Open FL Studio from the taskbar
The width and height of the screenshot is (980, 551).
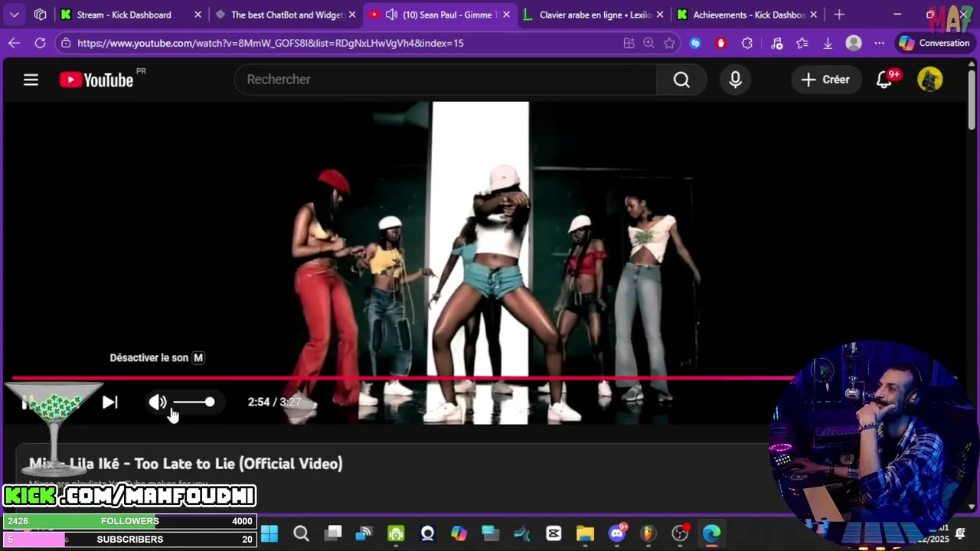[x=648, y=533]
